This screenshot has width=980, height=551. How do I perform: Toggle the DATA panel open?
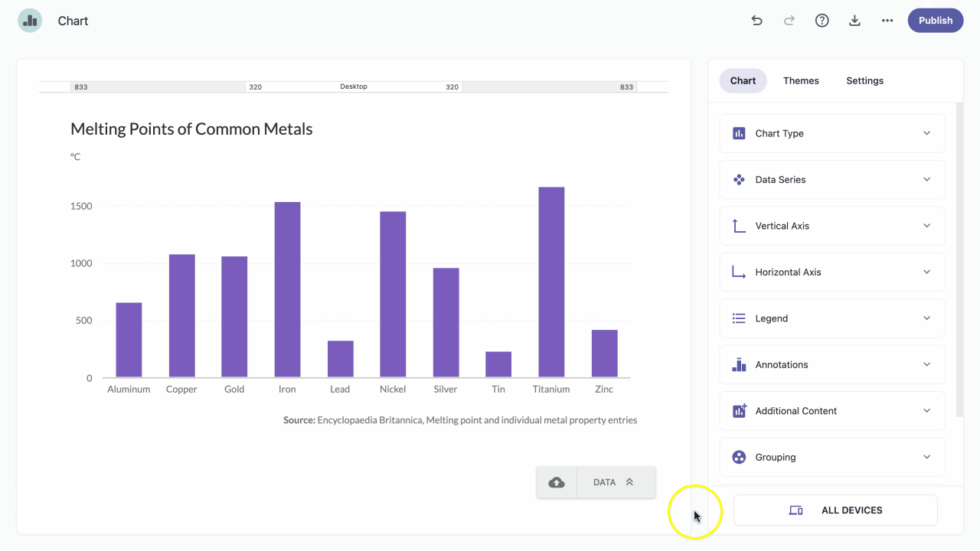616,482
